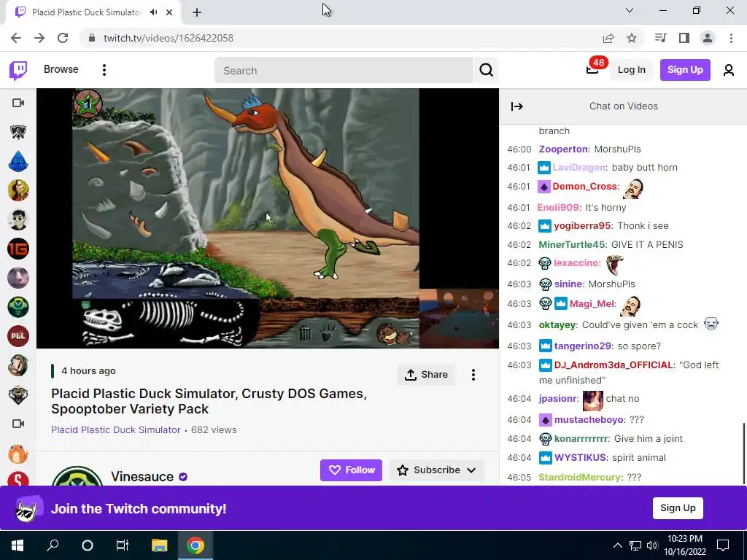747x560 pixels.
Task: Reload the page
Action: click(63, 38)
